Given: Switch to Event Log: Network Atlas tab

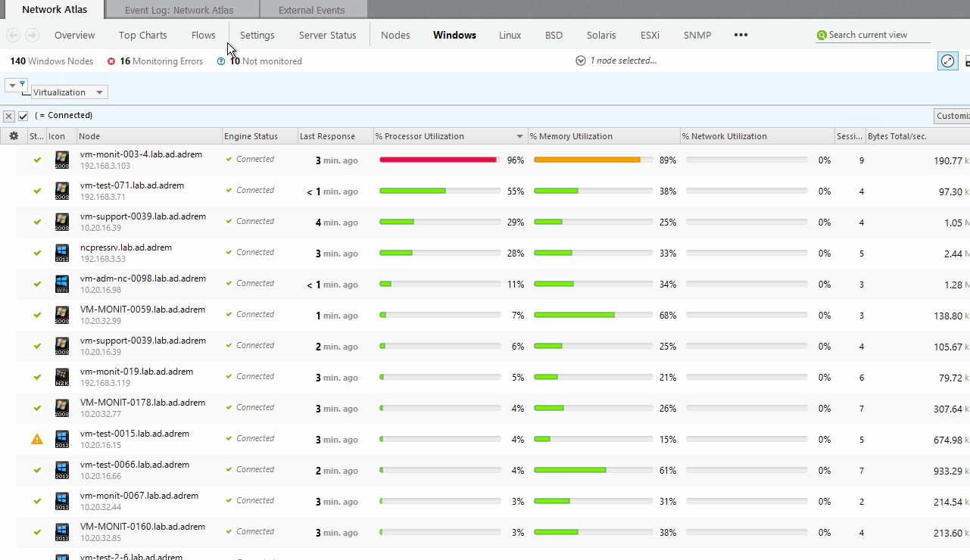Looking at the screenshot, I should tap(179, 10).
